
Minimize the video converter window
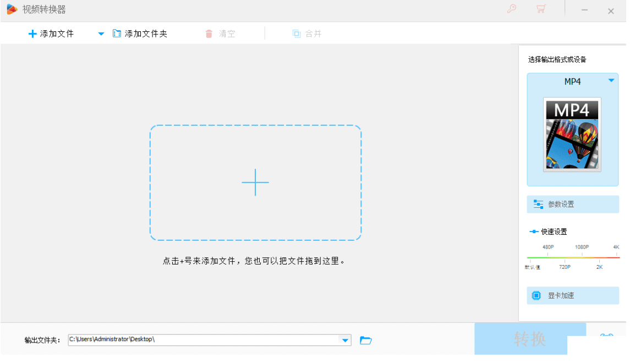(584, 10)
